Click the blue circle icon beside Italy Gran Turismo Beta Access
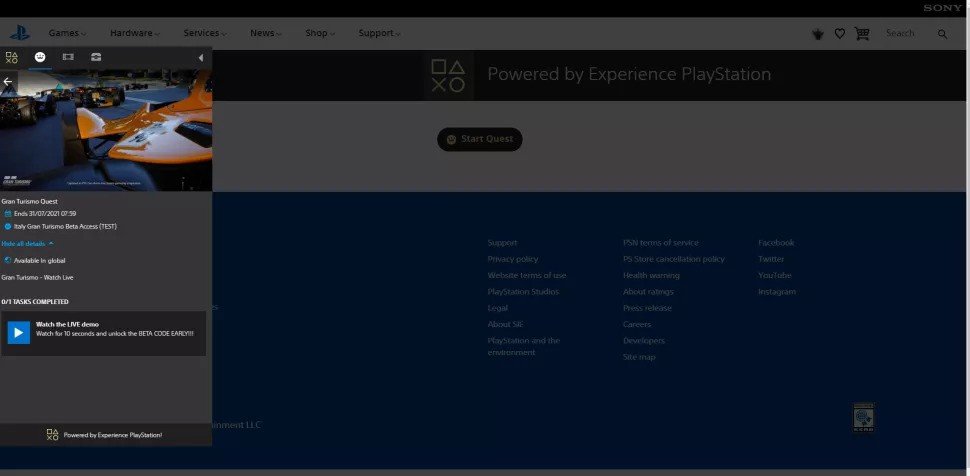970x476 pixels. pyautogui.click(x=8, y=227)
